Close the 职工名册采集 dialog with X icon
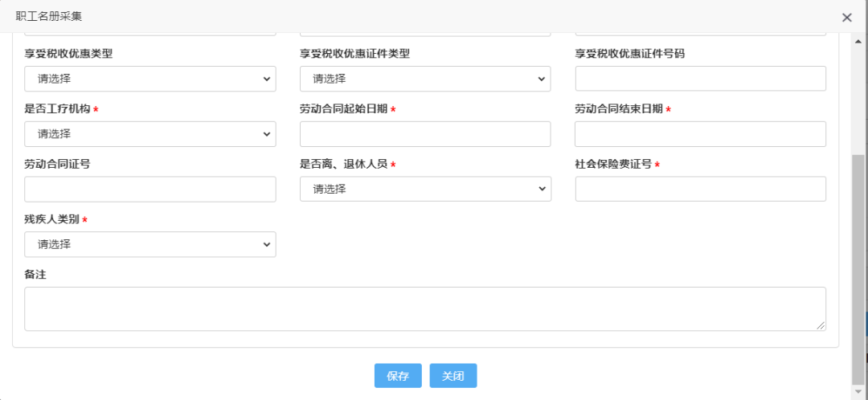 pyautogui.click(x=846, y=17)
